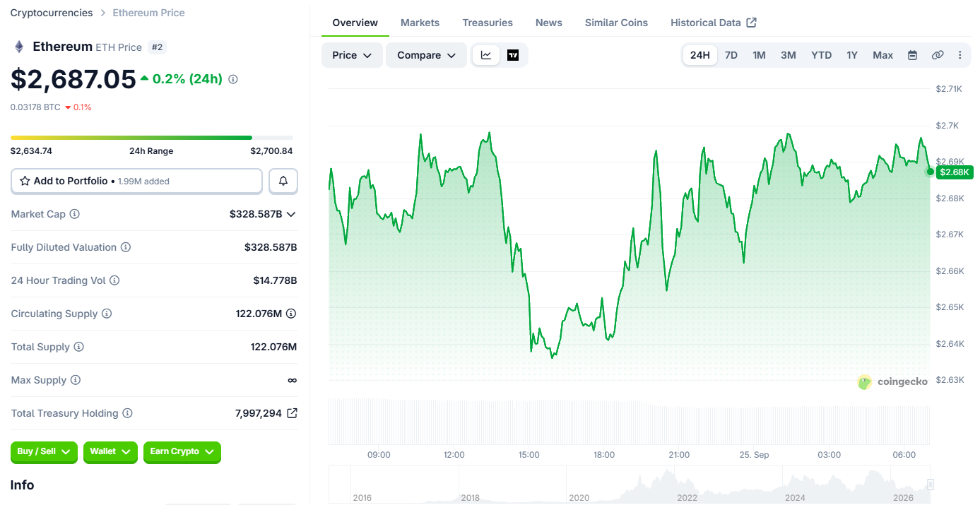Open Buy / Sell dropdown

[44, 452]
